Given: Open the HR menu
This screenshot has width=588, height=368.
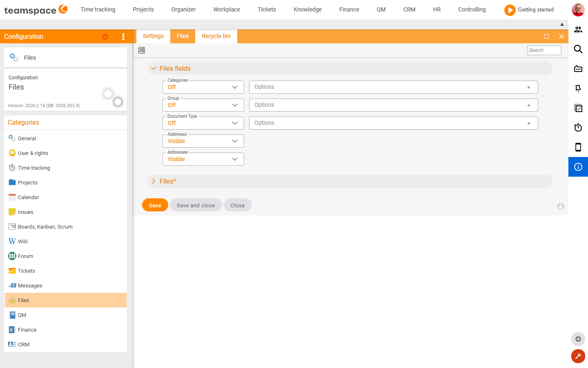Looking at the screenshot, I should point(437,9).
